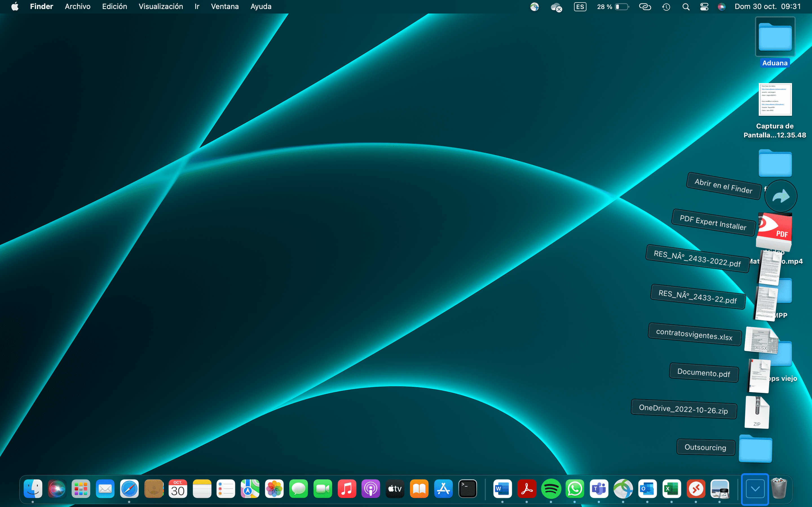Click Spotlight search magnifier icon
812x507 pixels.
pyautogui.click(x=686, y=7)
